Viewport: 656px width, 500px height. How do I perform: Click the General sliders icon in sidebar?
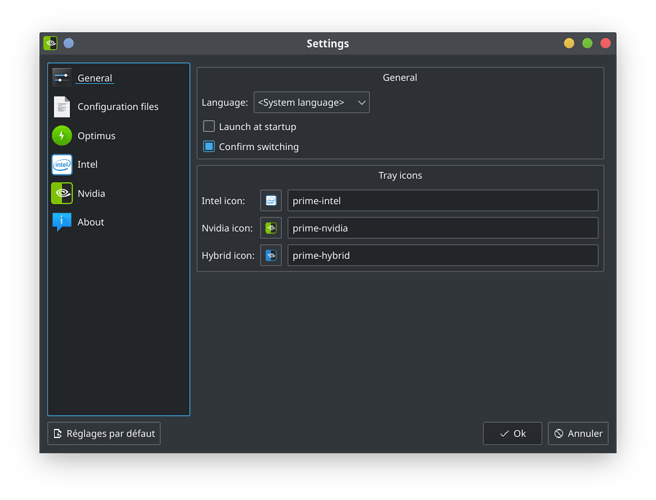coord(62,77)
